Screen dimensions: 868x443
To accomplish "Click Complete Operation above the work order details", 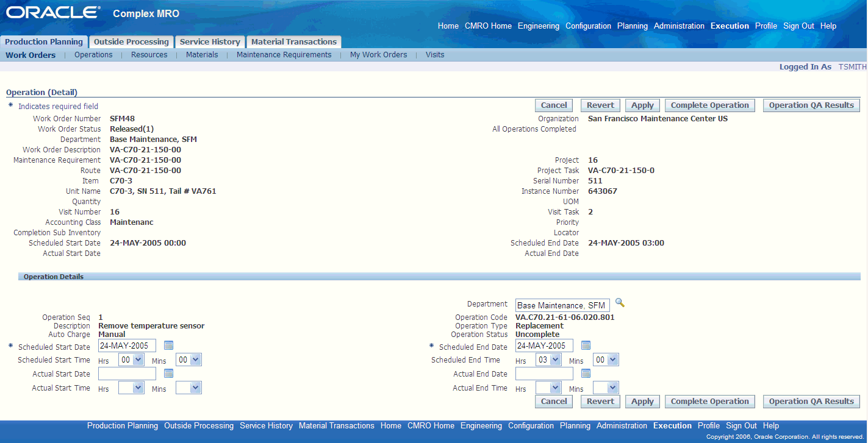I will click(710, 105).
